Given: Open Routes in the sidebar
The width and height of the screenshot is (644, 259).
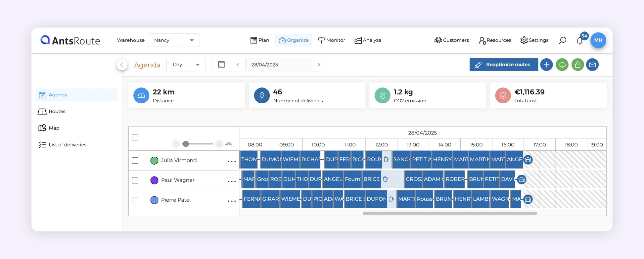Looking at the screenshot, I should pyautogui.click(x=57, y=112).
